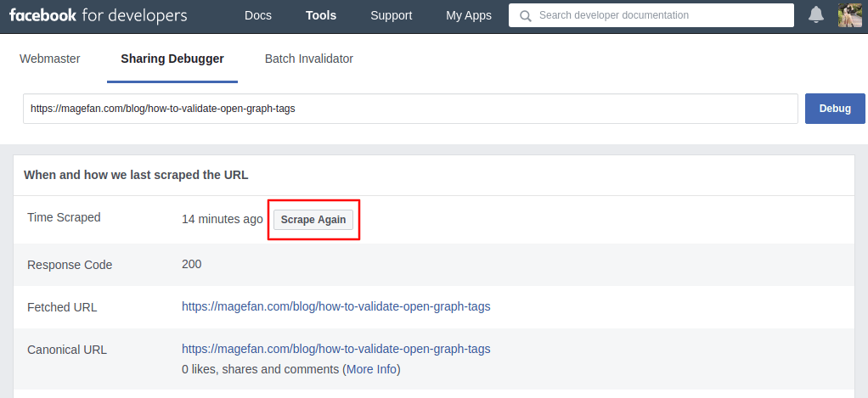This screenshot has height=398, width=868.
Task: Click 'When and how we last scraped the URL' heading
Action: click(x=136, y=175)
